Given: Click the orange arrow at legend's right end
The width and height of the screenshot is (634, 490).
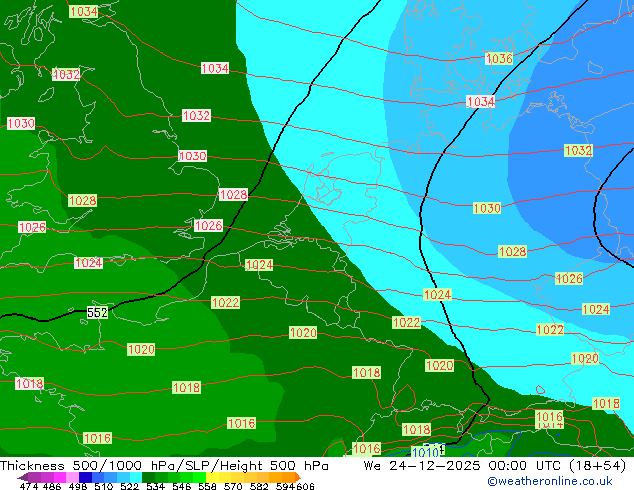Looking at the screenshot, I should (298, 477).
